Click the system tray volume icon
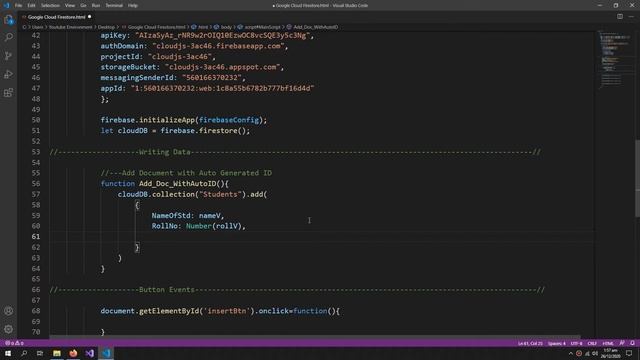Screen dimensions: 640x360 tap(595, 353)
